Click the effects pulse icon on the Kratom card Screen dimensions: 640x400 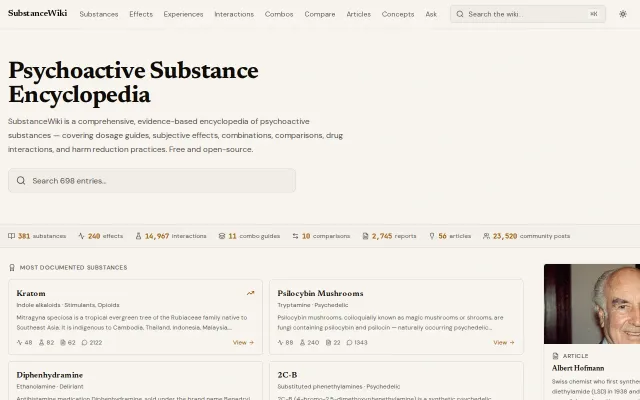coord(19,342)
